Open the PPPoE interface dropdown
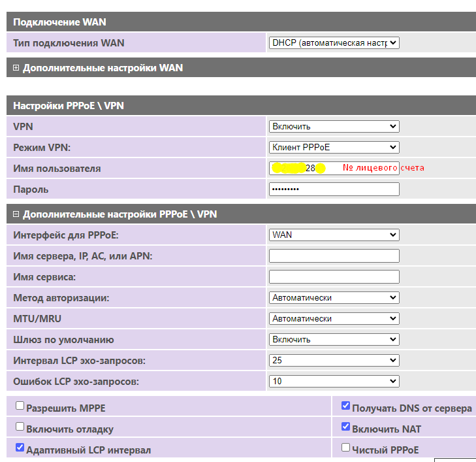 coord(334,235)
